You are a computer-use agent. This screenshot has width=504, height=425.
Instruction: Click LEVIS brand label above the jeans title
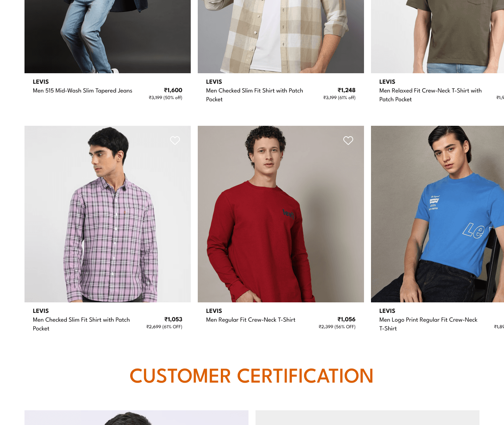(x=41, y=82)
